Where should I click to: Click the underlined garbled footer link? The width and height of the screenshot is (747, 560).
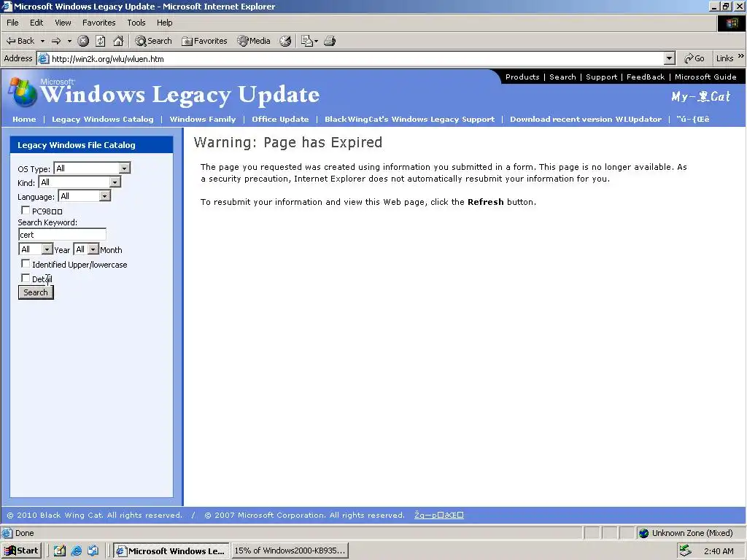[438, 515]
